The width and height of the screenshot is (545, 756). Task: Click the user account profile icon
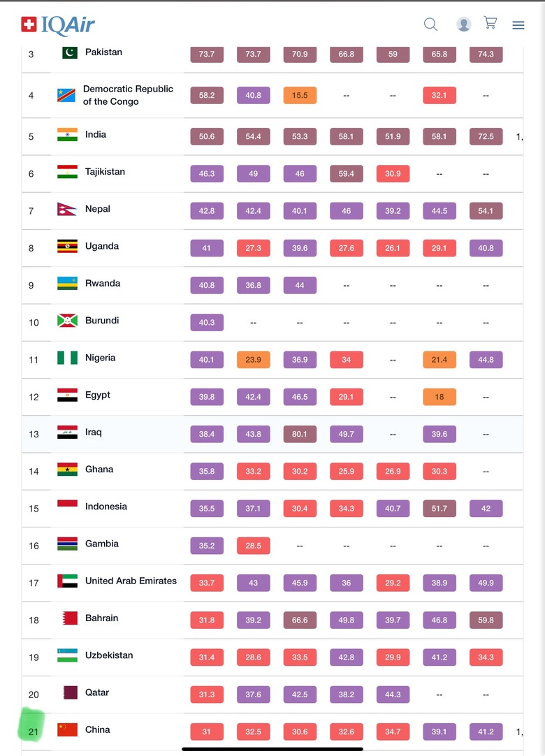(463, 24)
